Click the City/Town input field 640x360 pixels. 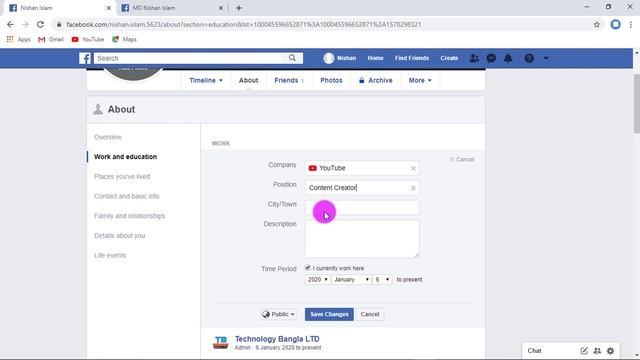(362, 207)
